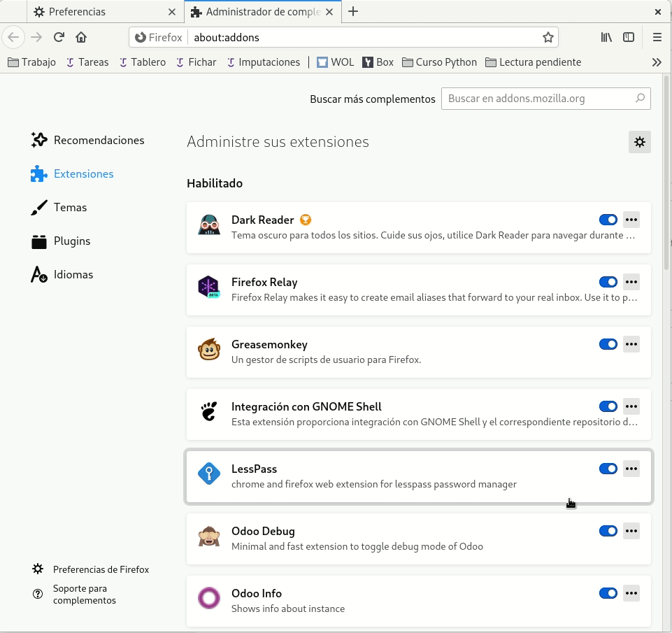Open the Box bookmark
The height and width of the screenshot is (633, 672).
[378, 62]
